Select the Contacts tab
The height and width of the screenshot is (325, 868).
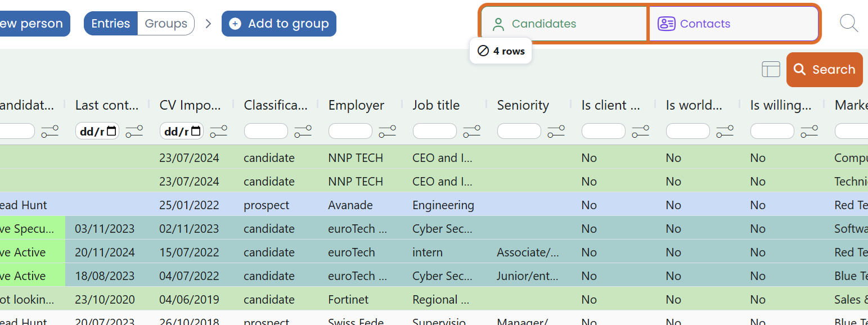[733, 24]
